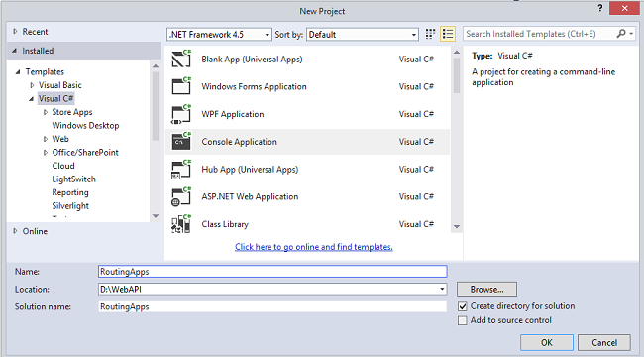Select the Class Library row text
The height and width of the screenshot is (357, 644).
point(225,224)
